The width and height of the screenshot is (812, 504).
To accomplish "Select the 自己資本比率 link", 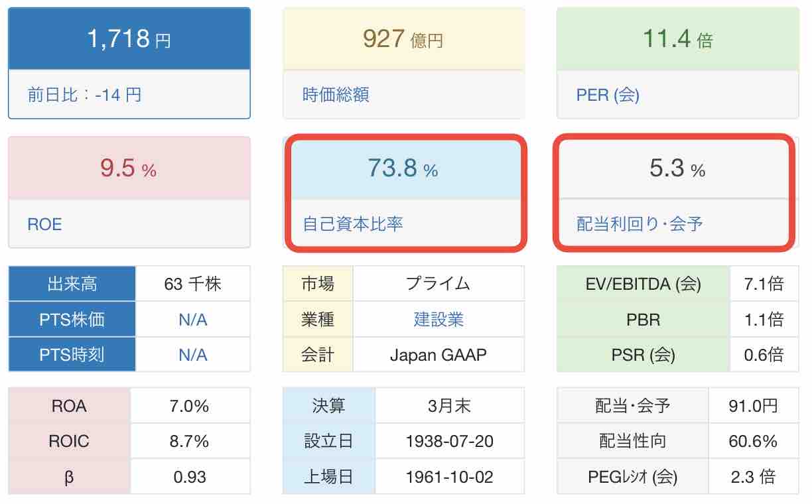I will tap(352, 223).
